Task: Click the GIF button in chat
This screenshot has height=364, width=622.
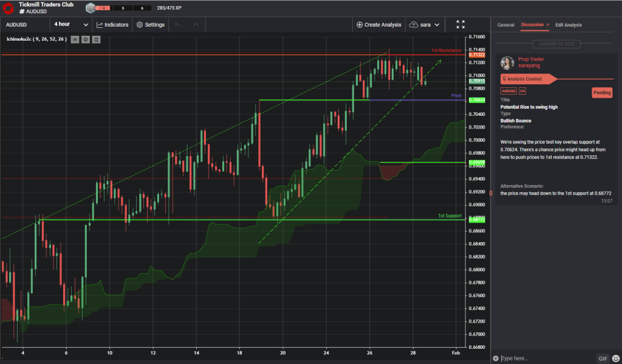Action: [x=602, y=358]
